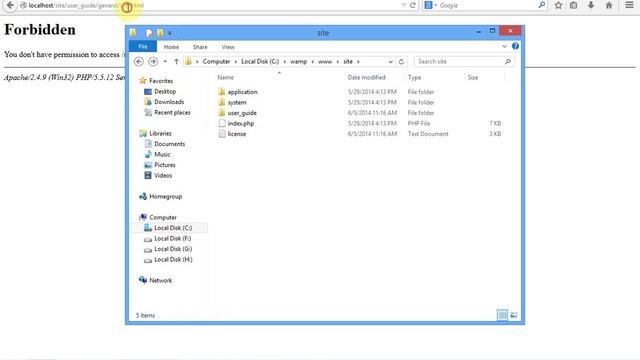Sort by the Name column header
The width and height of the screenshot is (640, 360).
tap(225, 77)
